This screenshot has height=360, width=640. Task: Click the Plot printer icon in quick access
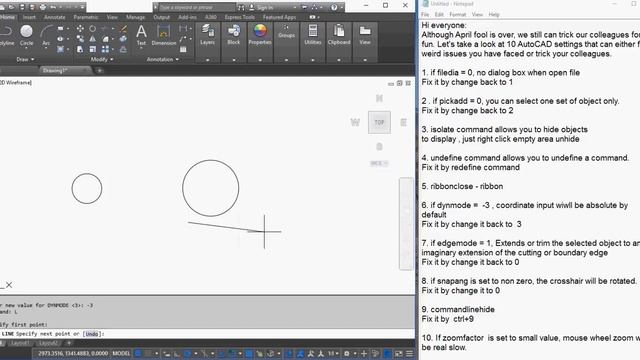pos(42,7)
